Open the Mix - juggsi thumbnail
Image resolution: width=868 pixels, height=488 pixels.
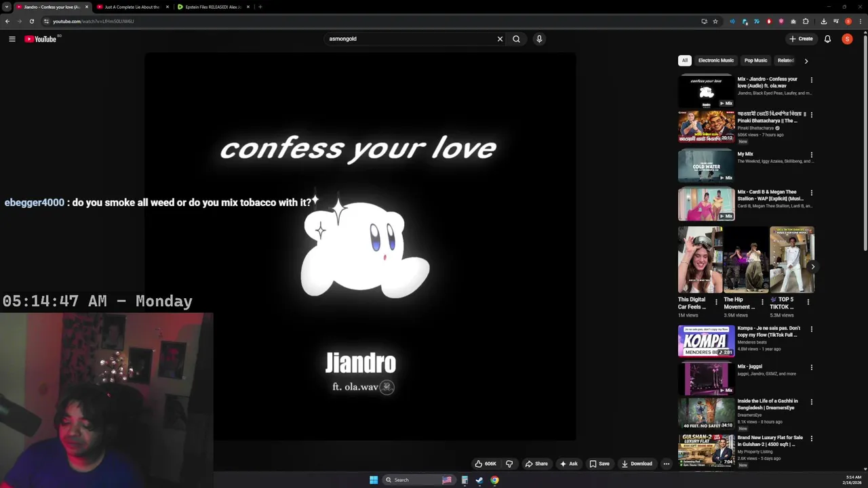[x=706, y=378]
